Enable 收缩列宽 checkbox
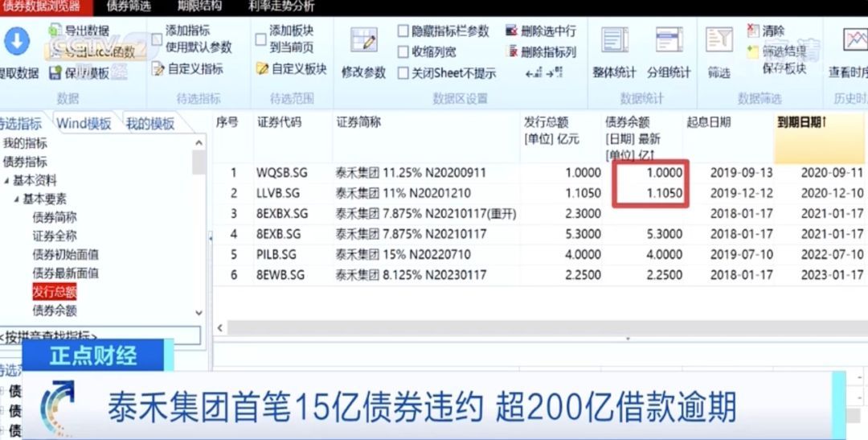 coord(403,52)
